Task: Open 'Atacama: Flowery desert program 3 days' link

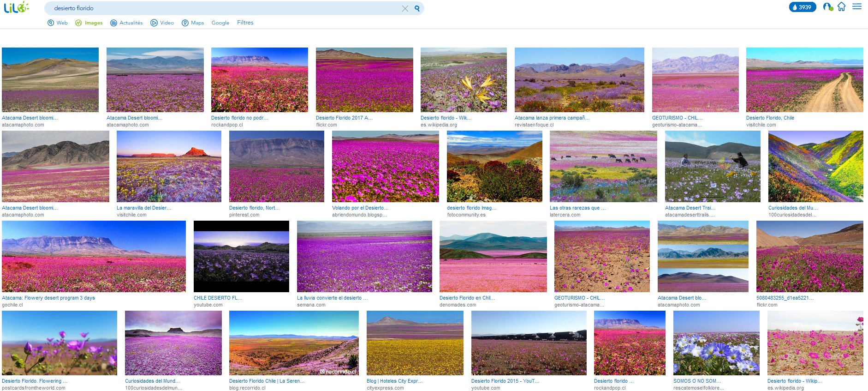Action: pyautogui.click(x=48, y=298)
